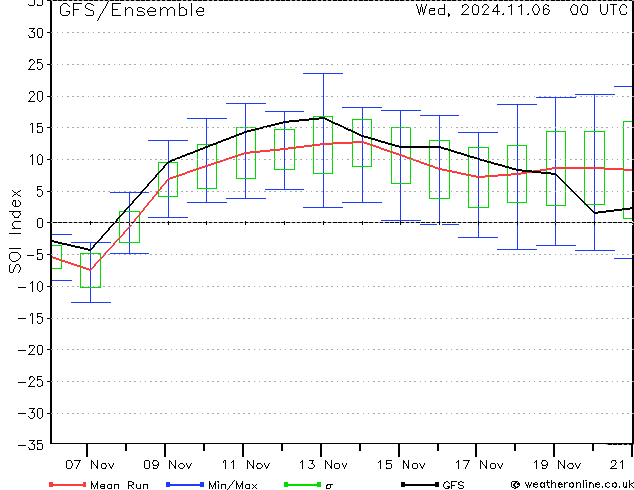
Task: Click the GFS line peak at 13 Nov
Action: [323, 118]
